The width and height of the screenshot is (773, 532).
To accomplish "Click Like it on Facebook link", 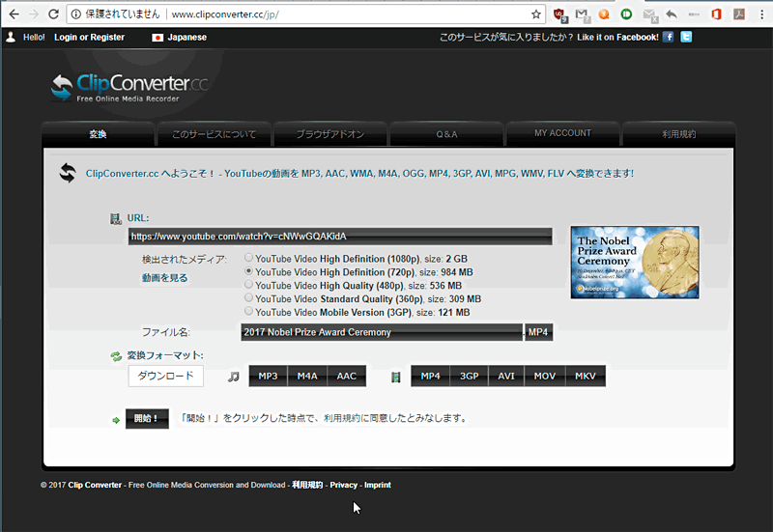I will tap(617, 38).
